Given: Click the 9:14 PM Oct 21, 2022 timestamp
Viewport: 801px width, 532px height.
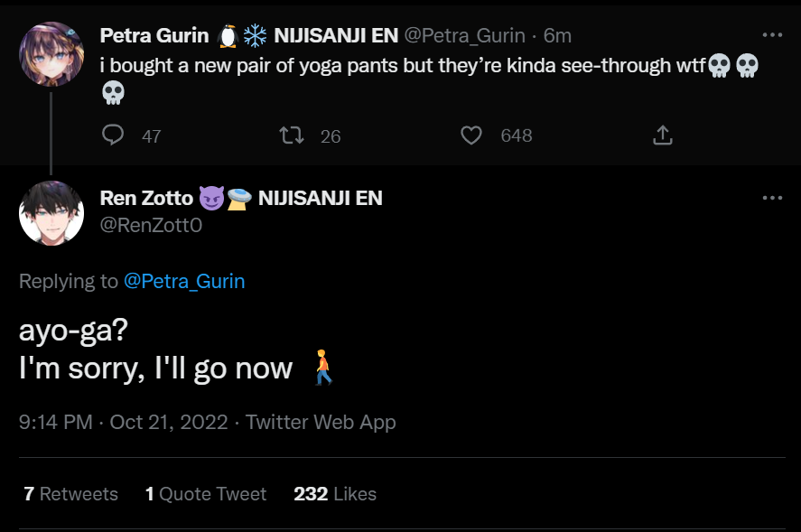Looking at the screenshot, I should click(124, 422).
